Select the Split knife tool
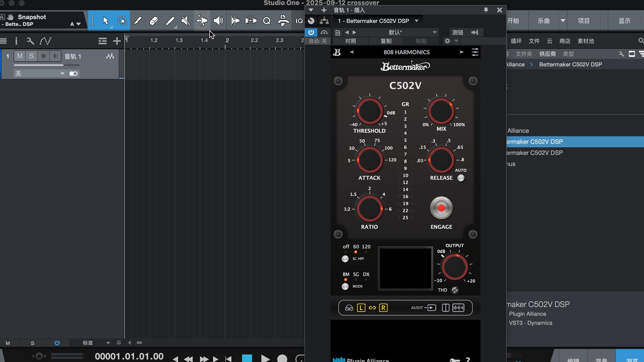The width and height of the screenshot is (644, 362). (x=138, y=21)
